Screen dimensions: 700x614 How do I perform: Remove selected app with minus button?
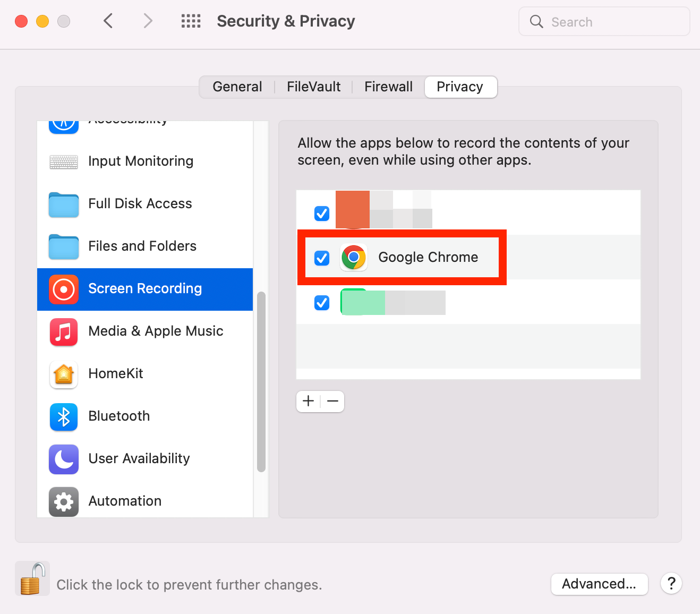point(333,401)
